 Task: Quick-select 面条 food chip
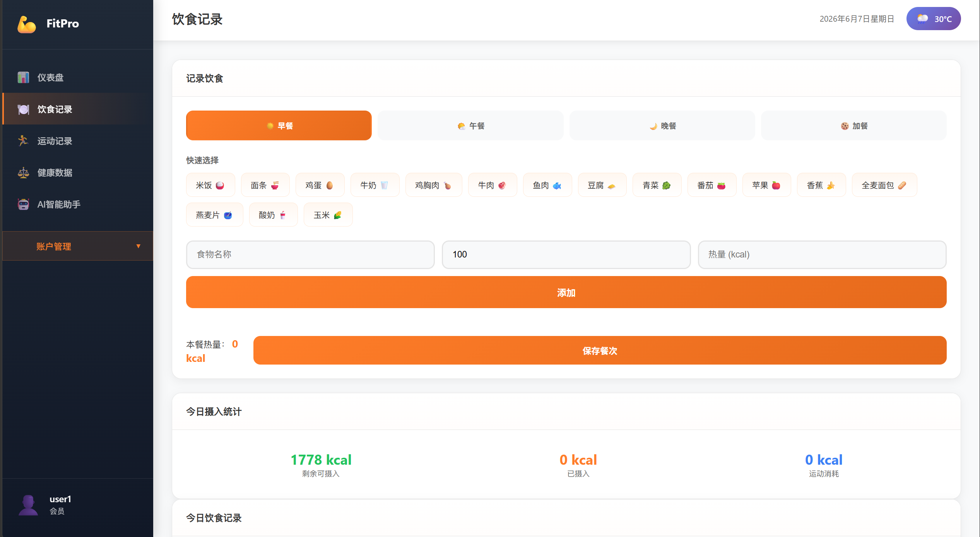click(x=265, y=185)
